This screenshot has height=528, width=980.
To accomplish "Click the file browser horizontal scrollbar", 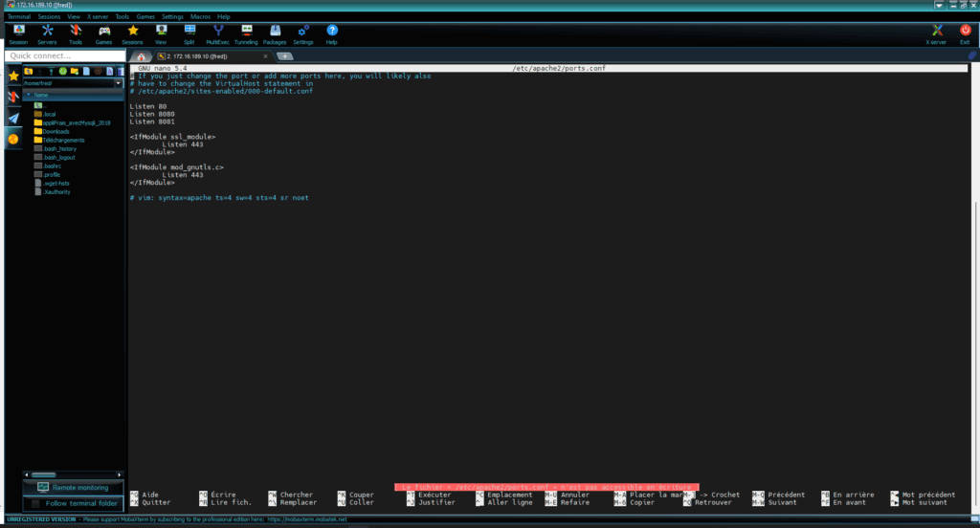I will [x=67, y=473].
